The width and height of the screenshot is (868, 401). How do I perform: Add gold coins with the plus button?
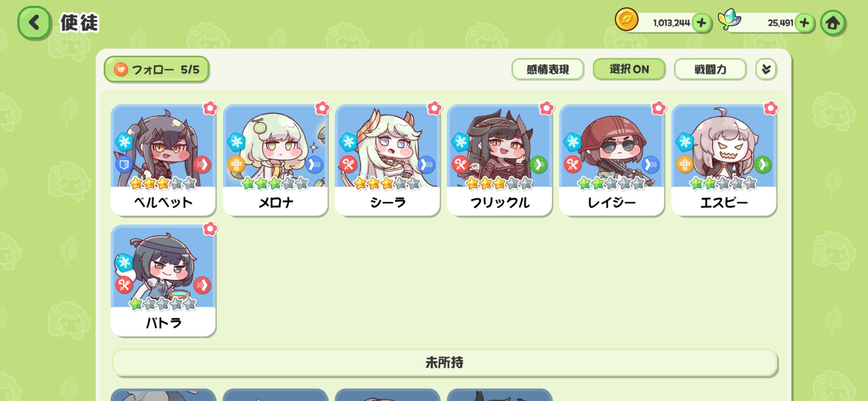click(x=701, y=23)
